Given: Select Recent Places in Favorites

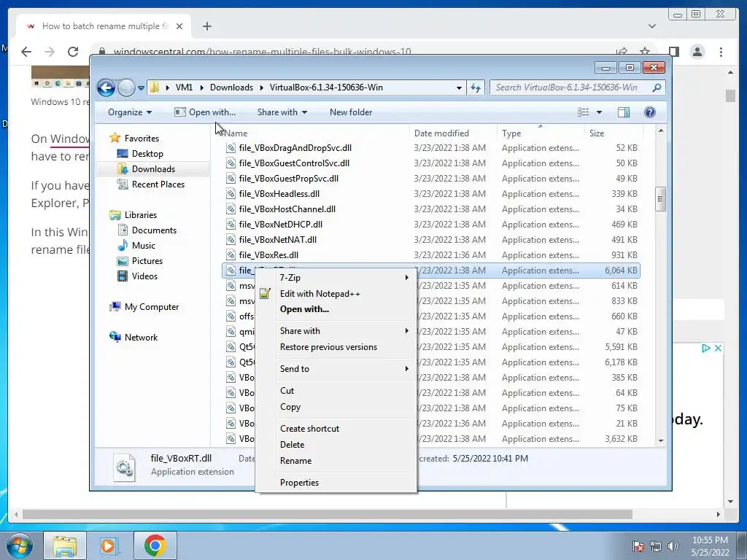Looking at the screenshot, I should pos(158,184).
